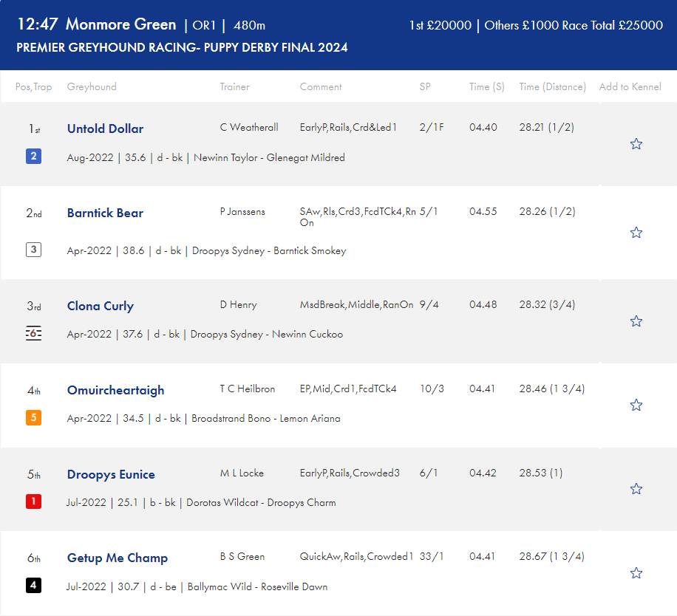Click the striped trap 6 badge
This screenshot has height=616, width=677.
(34, 333)
